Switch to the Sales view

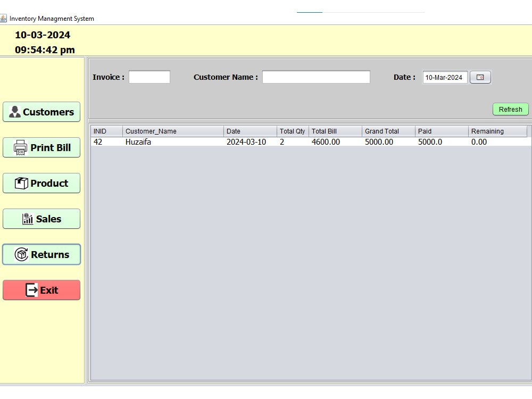pos(41,218)
